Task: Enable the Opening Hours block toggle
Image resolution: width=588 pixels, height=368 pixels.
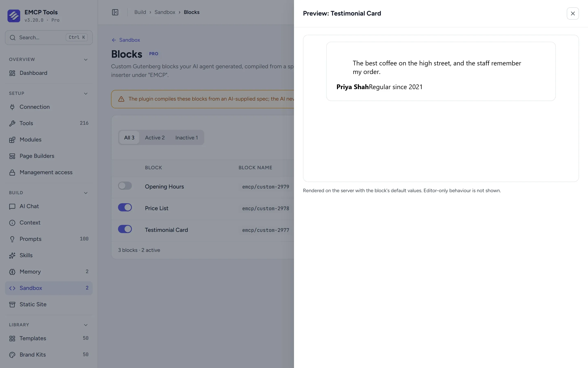Action: point(125,186)
